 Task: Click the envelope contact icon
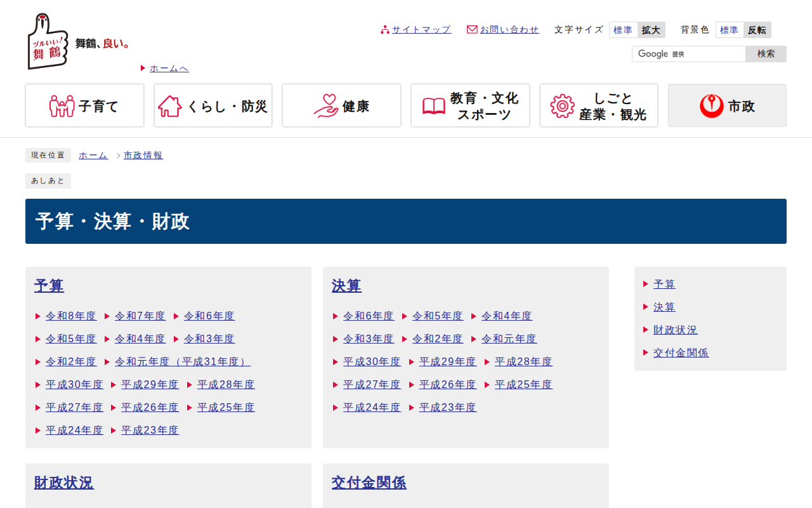(472, 29)
